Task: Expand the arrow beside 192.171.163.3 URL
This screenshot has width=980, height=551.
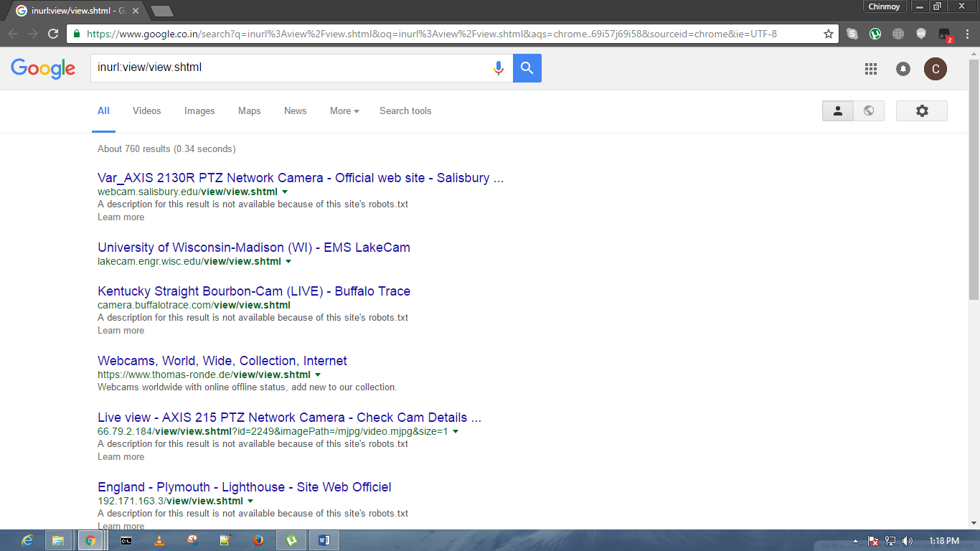Action: 250,501
